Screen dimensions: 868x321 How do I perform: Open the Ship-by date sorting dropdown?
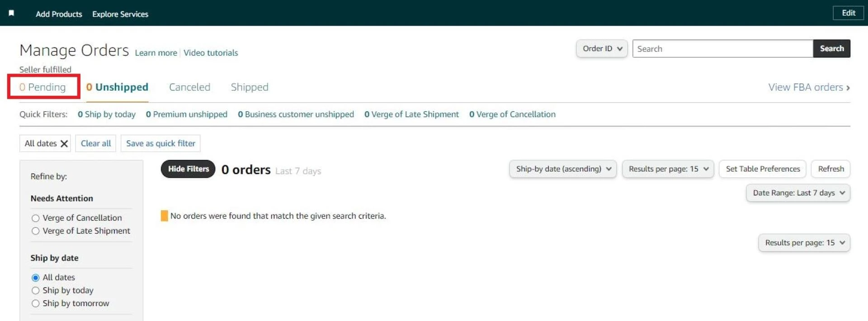coord(562,169)
